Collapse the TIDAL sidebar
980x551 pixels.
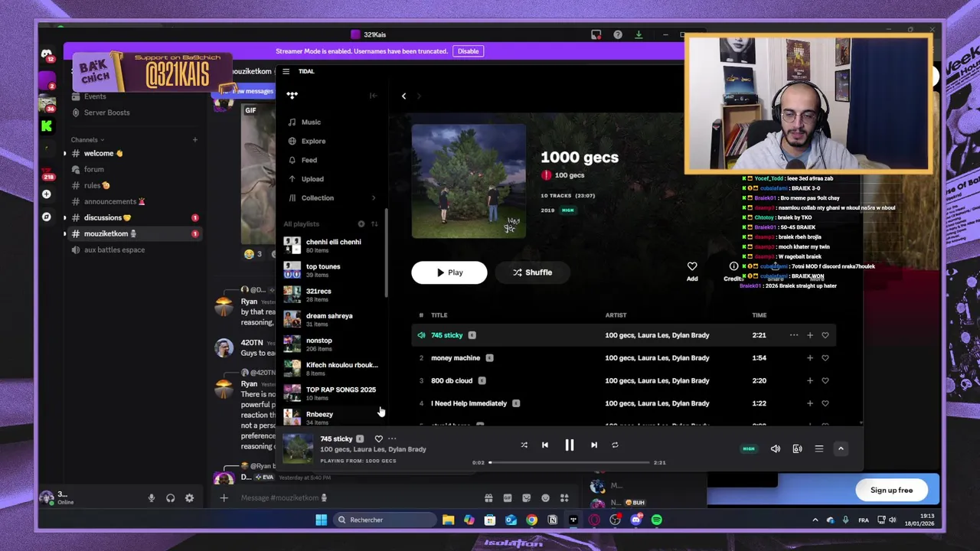pyautogui.click(x=374, y=96)
